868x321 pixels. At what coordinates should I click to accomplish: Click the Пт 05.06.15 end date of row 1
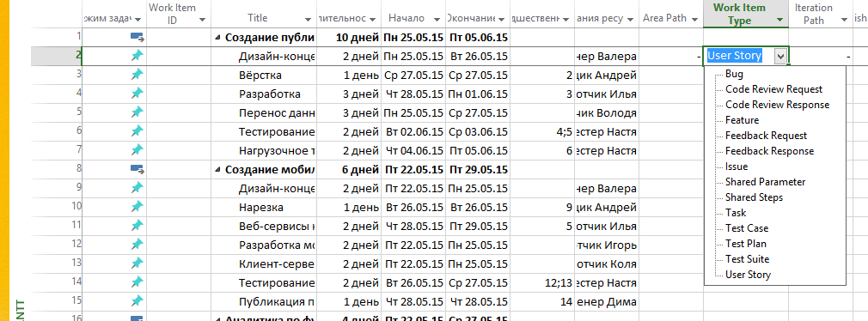478,38
